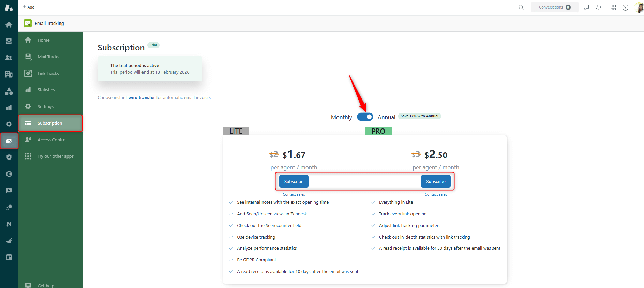Open Mail Tracks menu item

tap(50, 57)
